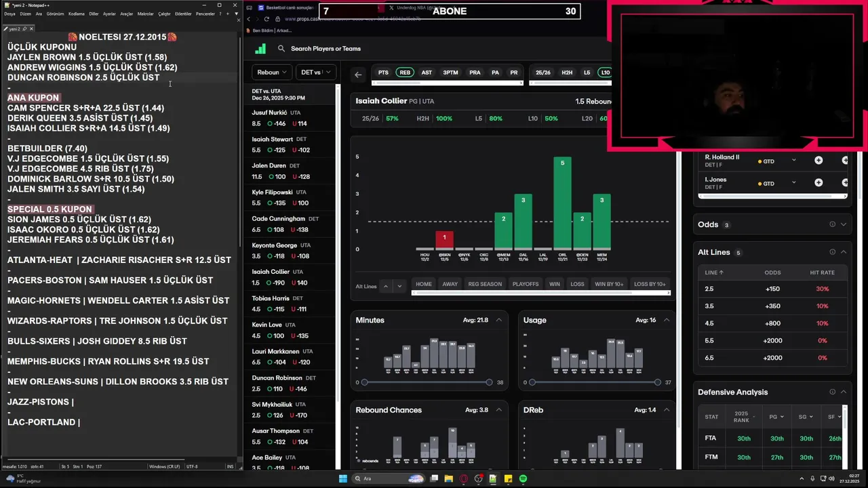This screenshot has width=868, height=488.
Task: Collapse the Usage chart card
Action: (x=667, y=320)
